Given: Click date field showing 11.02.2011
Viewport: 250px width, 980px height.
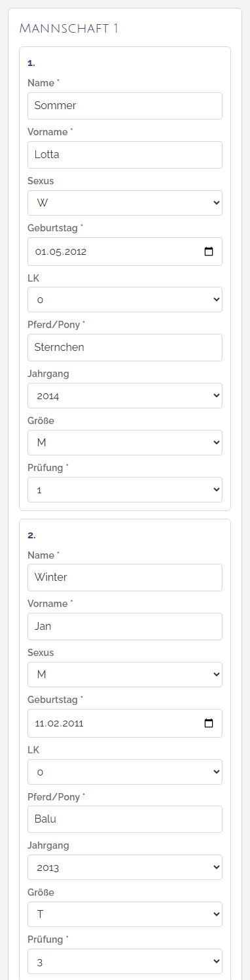Looking at the screenshot, I should (125, 723).
